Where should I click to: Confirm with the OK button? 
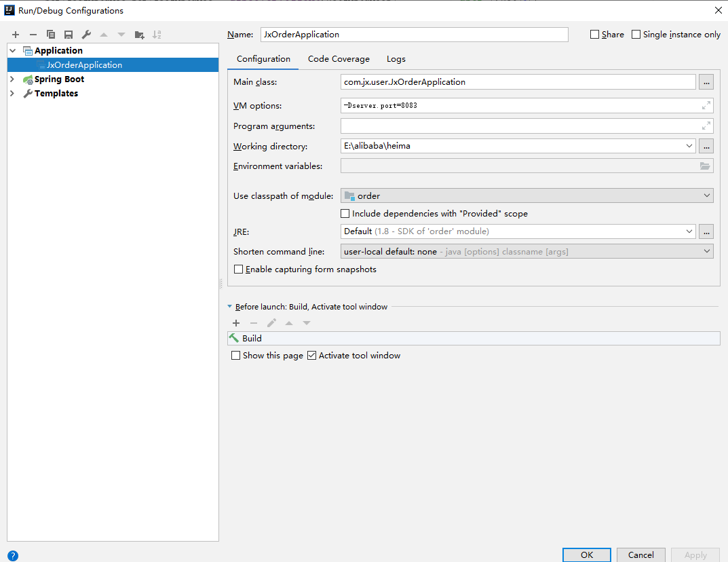coord(587,555)
